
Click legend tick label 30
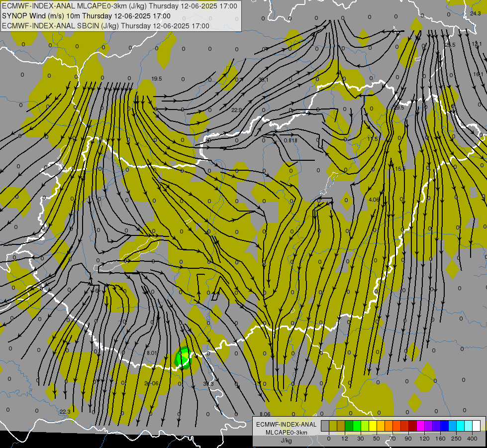(x=361, y=439)
